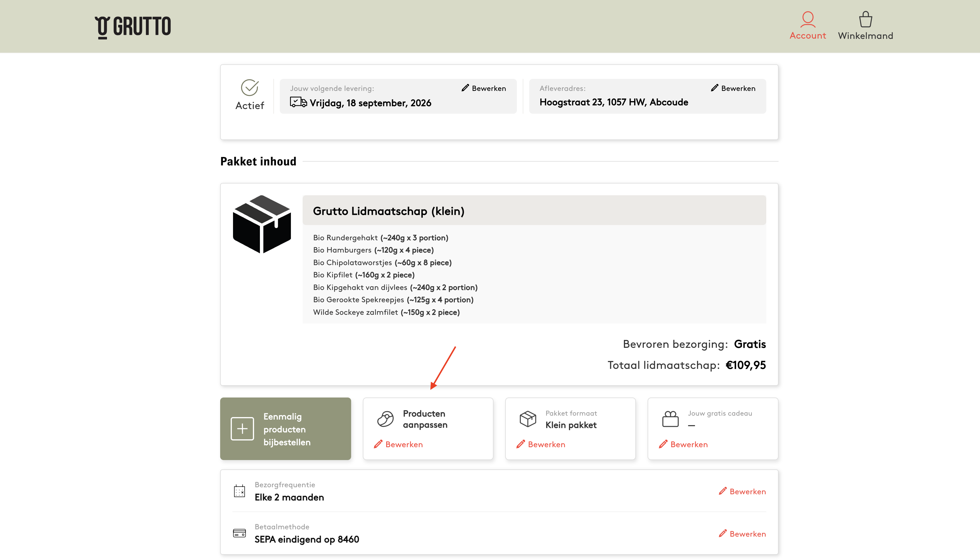The image size is (980, 560).
Task: Click the pencil icon beside Afleveradres Bewerken
Action: coord(715,88)
